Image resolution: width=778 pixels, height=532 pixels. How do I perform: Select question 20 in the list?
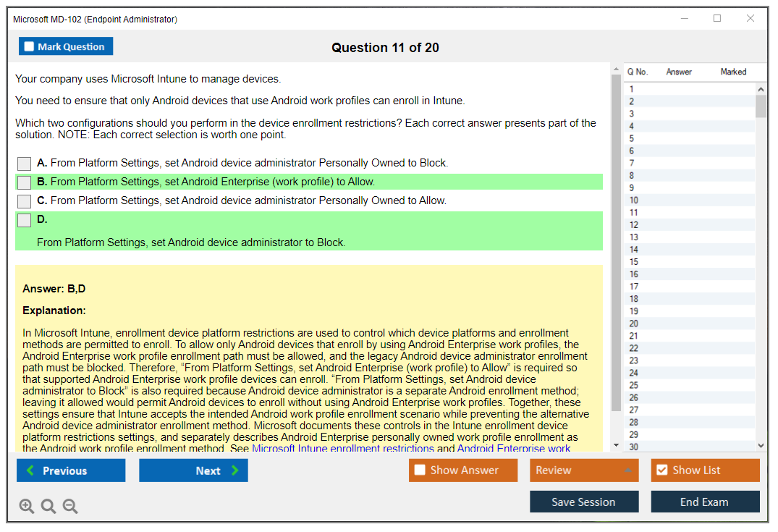pyautogui.click(x=690, y=324)
